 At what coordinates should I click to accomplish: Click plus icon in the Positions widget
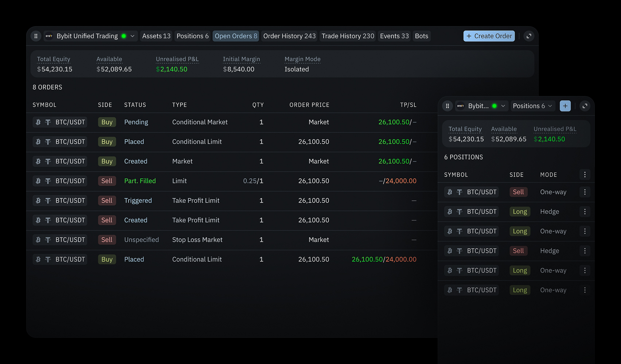565,106
